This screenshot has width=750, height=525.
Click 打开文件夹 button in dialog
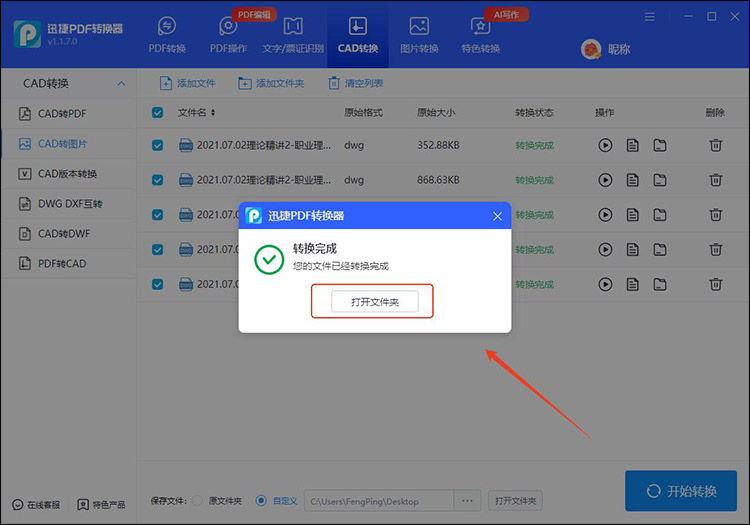click(x=375, y=302)
